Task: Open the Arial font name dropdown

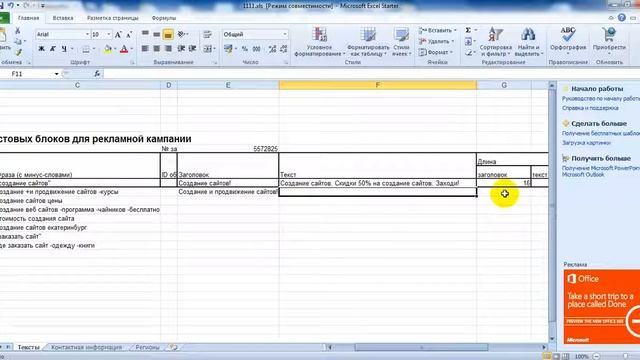Action: (x=87, y=35)
